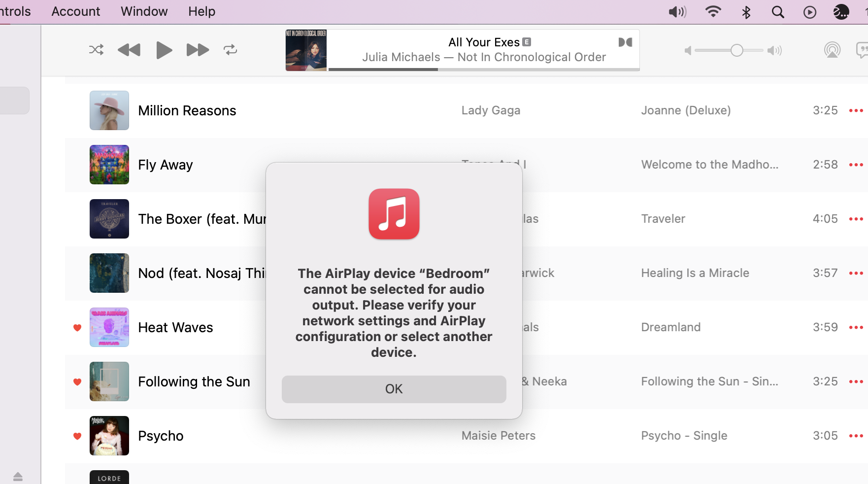This screenshot has height=484, width=868.
Task: Select the highlighted sidebar item
Action: click(15, 101)
